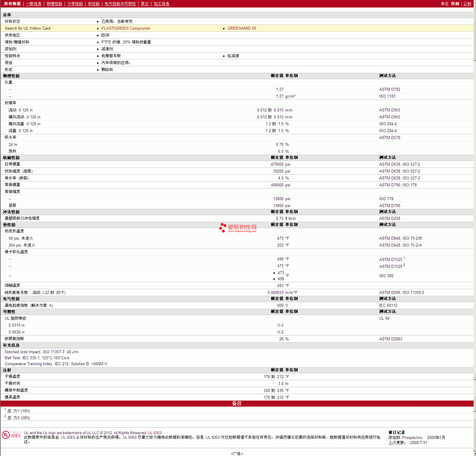Open the GREENAMID 66 link
476x456 pixels.
coord(242,28)
